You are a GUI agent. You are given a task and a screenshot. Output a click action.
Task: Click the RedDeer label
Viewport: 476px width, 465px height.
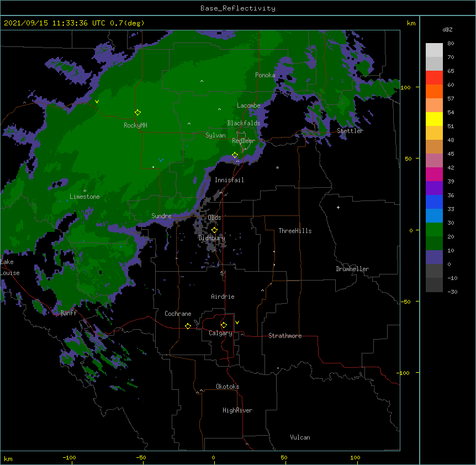click(244, 141)
